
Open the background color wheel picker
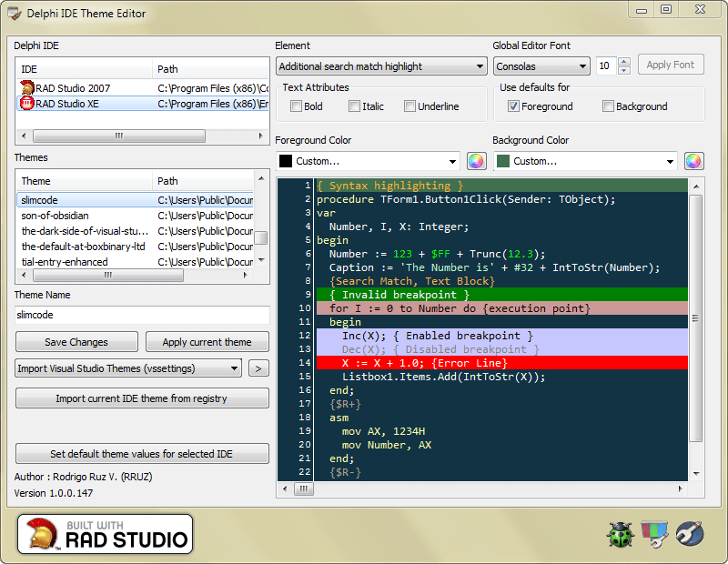(x=693, y=161)
